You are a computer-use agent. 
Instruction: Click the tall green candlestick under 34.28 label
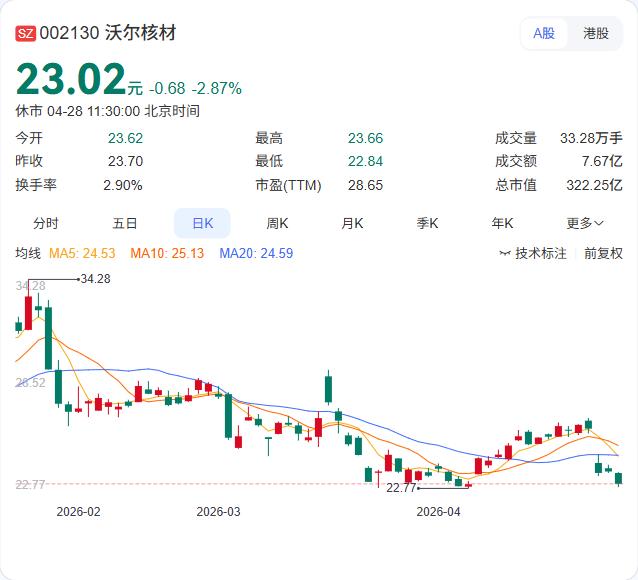point(48,338)
